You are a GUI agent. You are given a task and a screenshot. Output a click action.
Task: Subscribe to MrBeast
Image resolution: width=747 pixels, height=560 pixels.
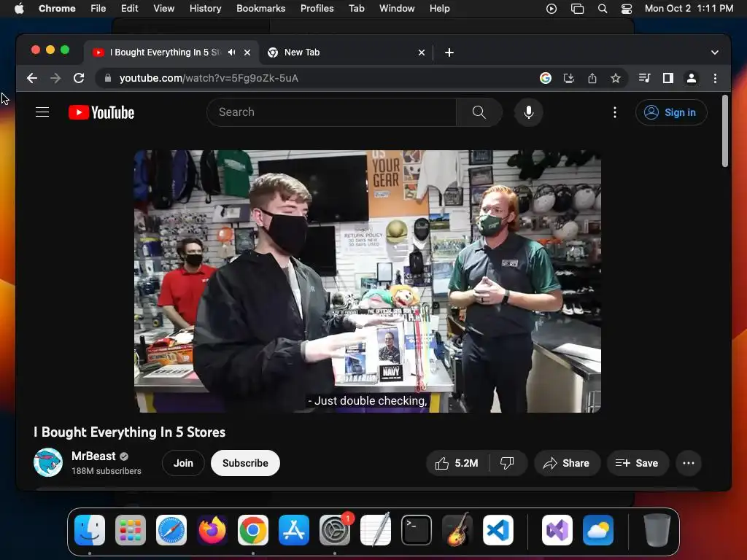coord(245,463)
